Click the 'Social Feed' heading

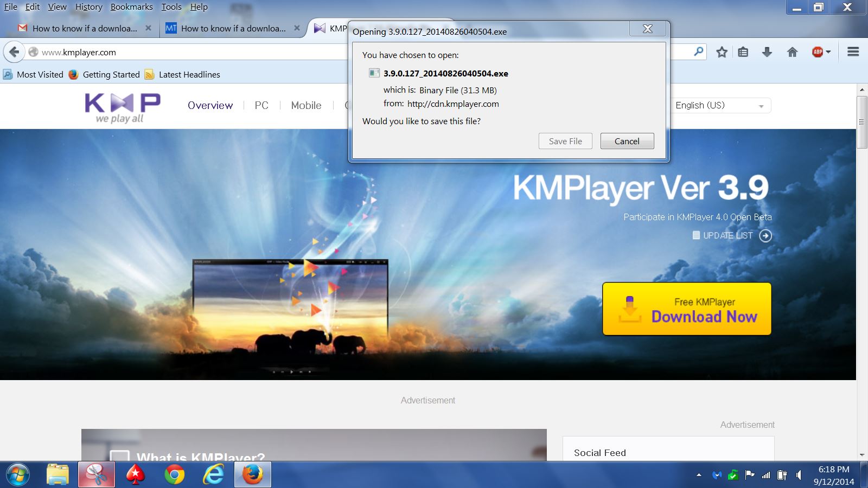point(600,453)
